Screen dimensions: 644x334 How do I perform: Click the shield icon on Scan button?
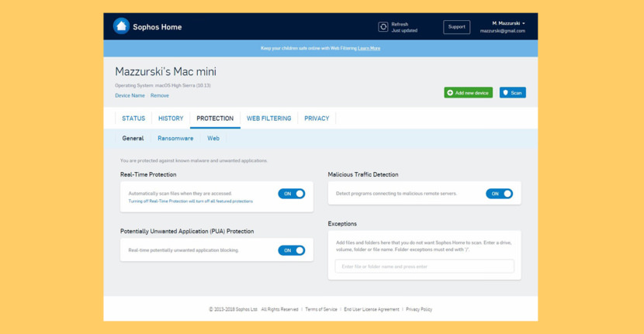[506, 93]
